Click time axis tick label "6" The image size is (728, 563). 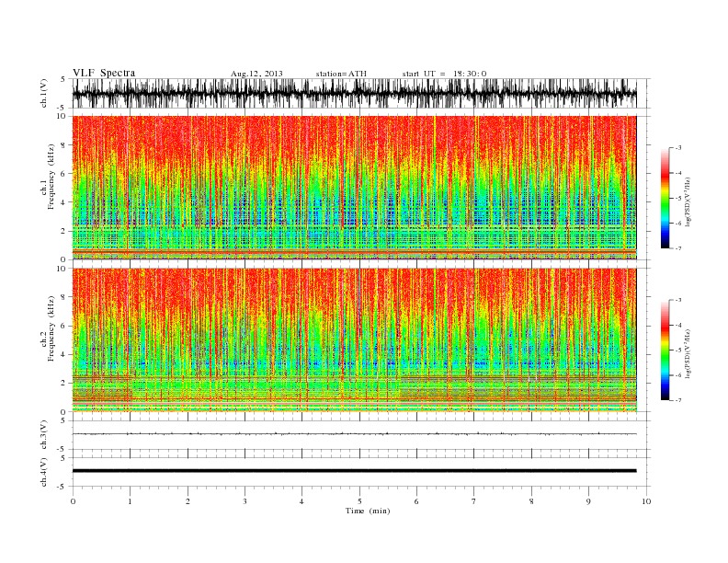[x=416, y=501]
